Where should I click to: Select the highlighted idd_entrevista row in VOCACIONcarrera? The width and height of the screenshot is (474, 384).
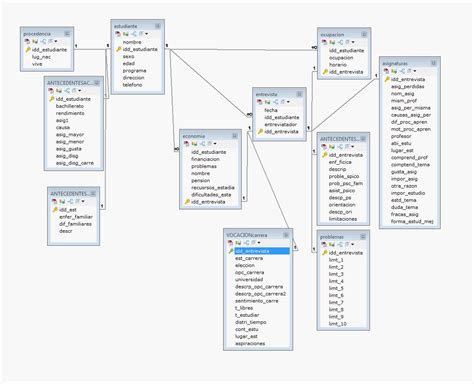point(262,251)
